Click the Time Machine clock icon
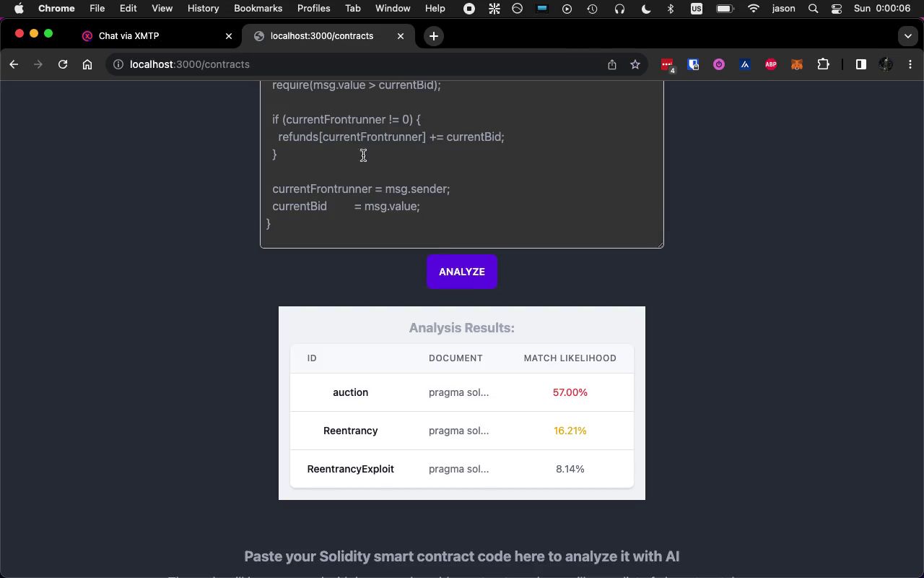This screenshot has width=924, height=578. coord(593,9)
